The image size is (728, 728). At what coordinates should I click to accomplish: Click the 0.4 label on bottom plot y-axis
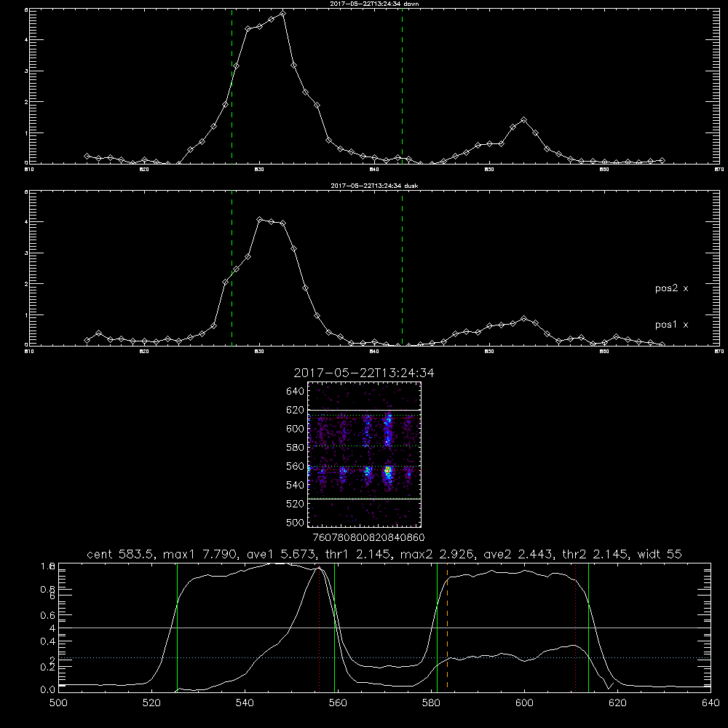pos(48,641)
